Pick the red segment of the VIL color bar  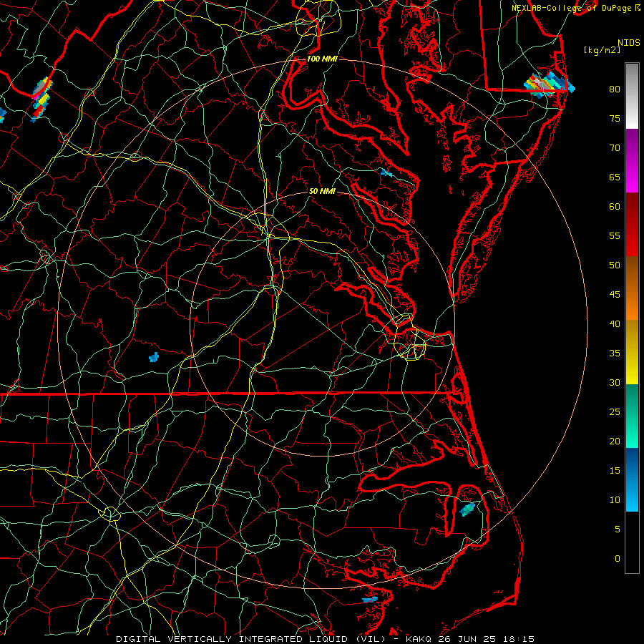(x=632, y=224)
